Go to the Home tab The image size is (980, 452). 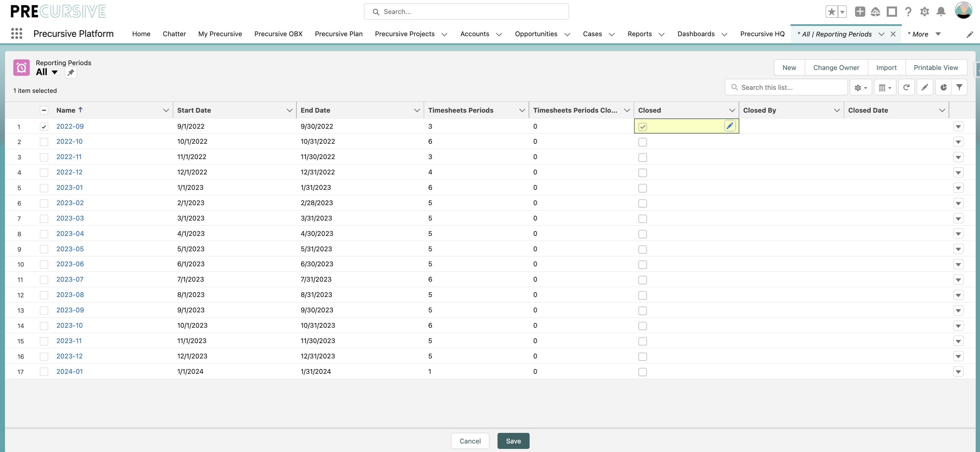tap(141, 34)
